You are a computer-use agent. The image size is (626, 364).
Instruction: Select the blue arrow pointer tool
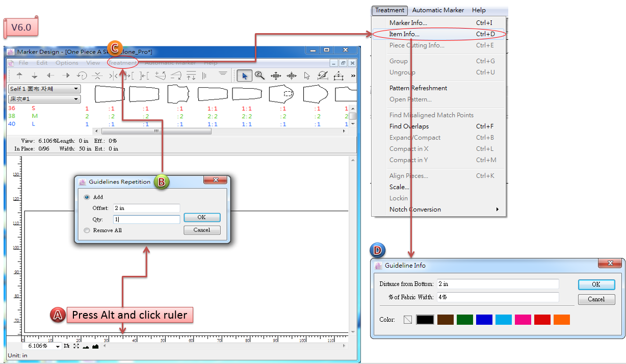point(245,76)
